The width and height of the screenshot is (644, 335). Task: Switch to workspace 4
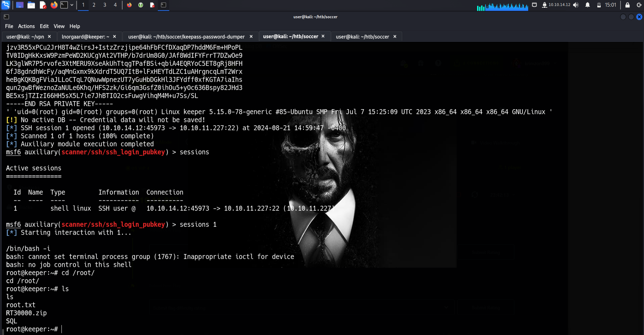pos(115,5)
